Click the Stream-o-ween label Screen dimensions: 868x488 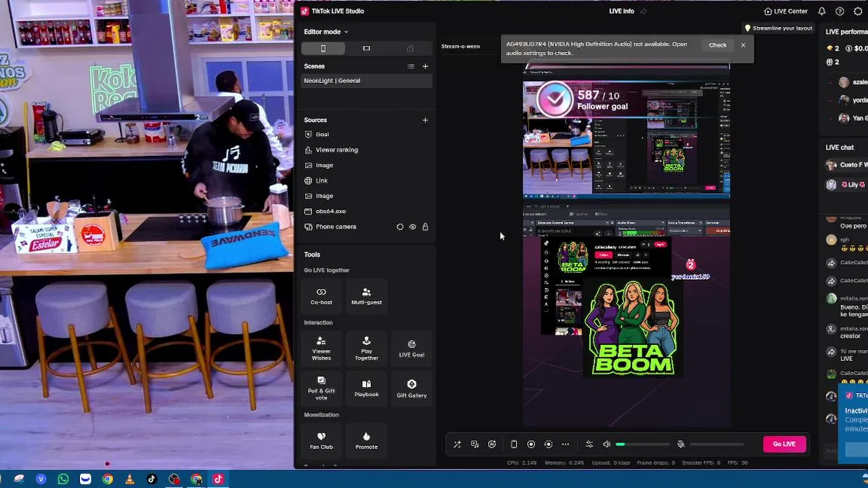tap(460, 47)
